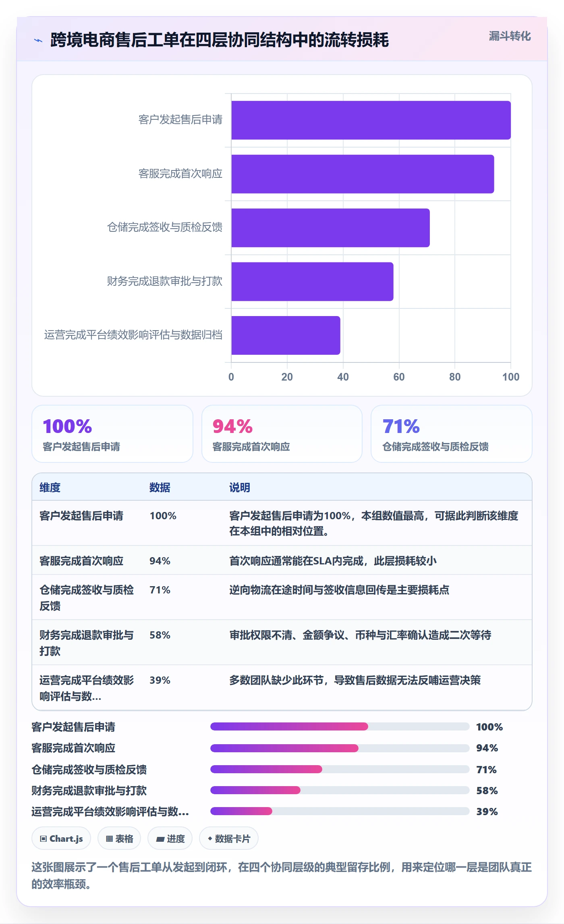Screen dimensions: 564x924
Task: Select the Chart.js tag chip
Action: coord(61,839)
